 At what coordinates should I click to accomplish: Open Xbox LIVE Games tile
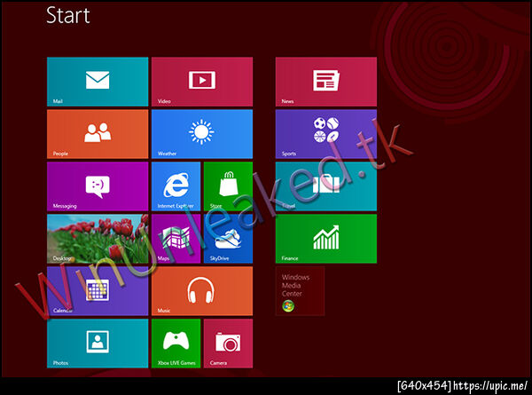pyautogui.click(x=176, y=344)
